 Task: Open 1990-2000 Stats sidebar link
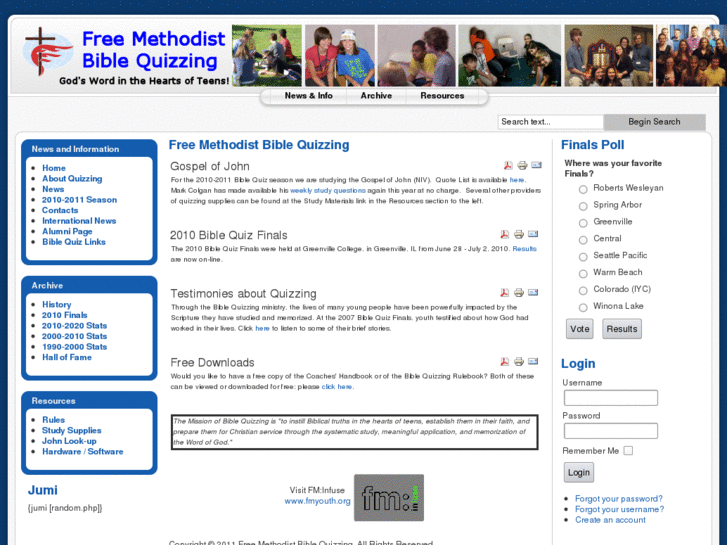pos(74,346)
